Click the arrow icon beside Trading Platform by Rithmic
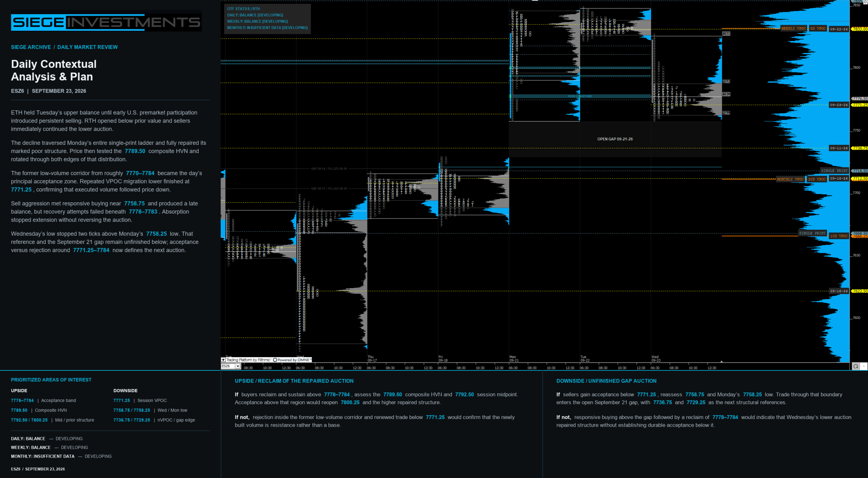This screenshot has height=478, width=868. (x=223, y=360)
